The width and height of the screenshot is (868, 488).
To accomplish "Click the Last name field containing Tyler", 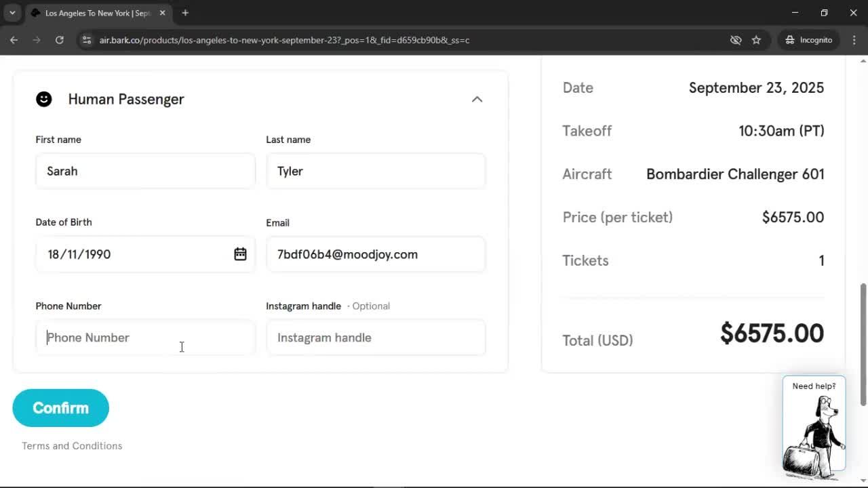I will 376,171.
